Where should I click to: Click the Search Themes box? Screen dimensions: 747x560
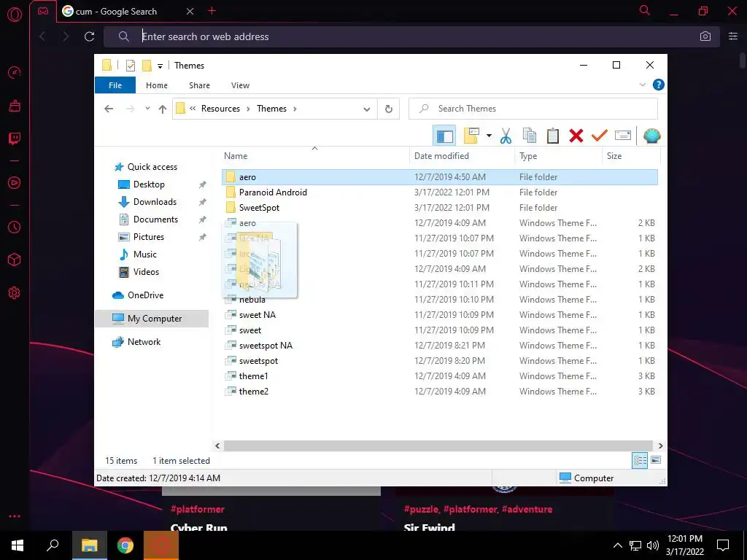(533, 109)
